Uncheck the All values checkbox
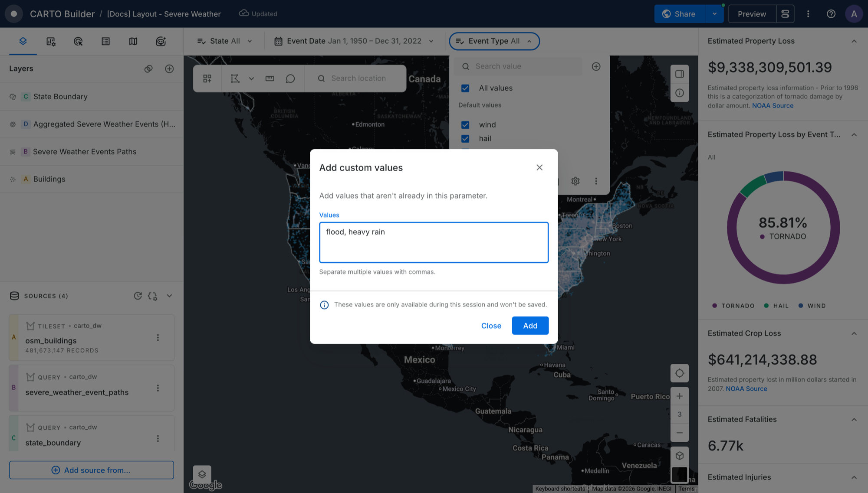 tap(465, 88)
